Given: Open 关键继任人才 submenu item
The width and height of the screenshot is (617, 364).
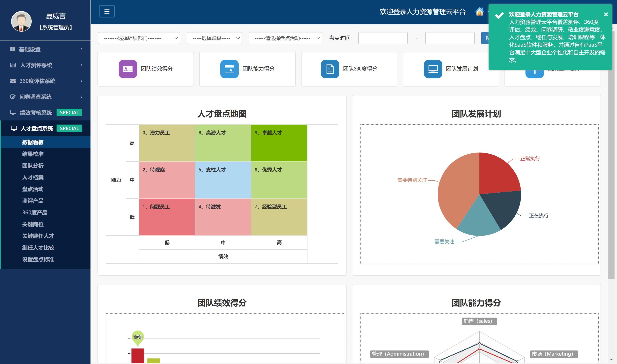Looking at the screenshot, I should point(38,236).
